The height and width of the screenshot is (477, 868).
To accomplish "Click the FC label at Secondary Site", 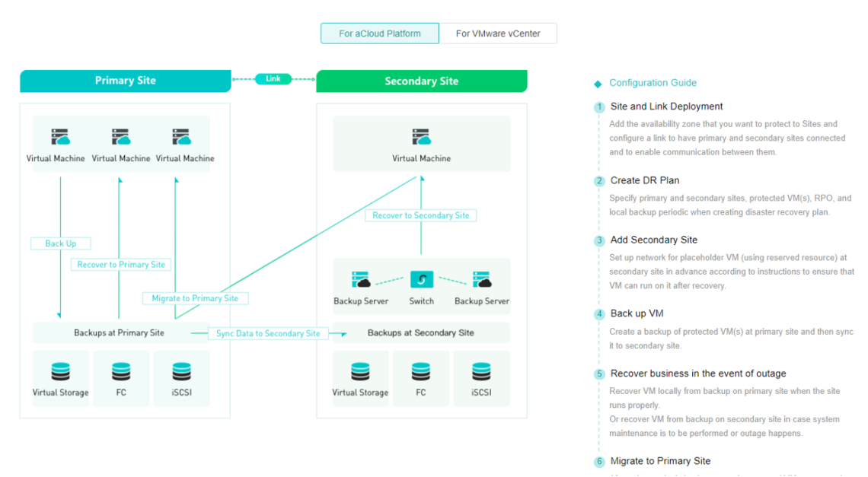I will click(x=421, y=393).
